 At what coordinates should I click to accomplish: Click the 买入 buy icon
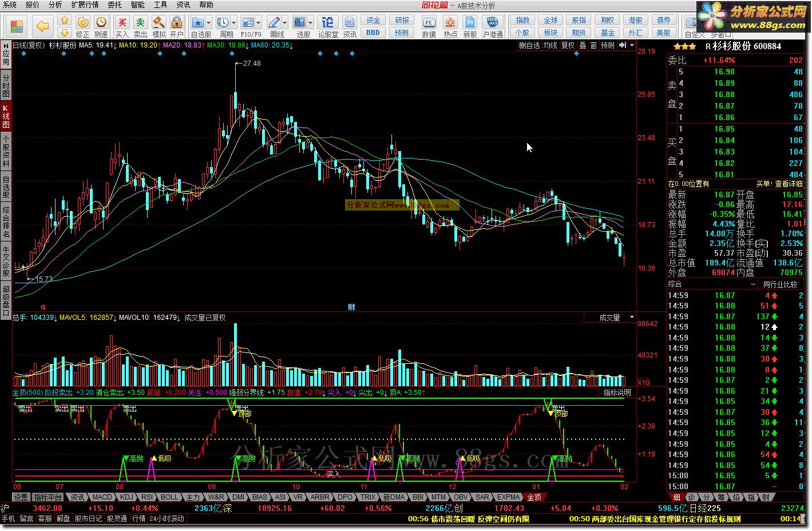(x=122, y=22)
